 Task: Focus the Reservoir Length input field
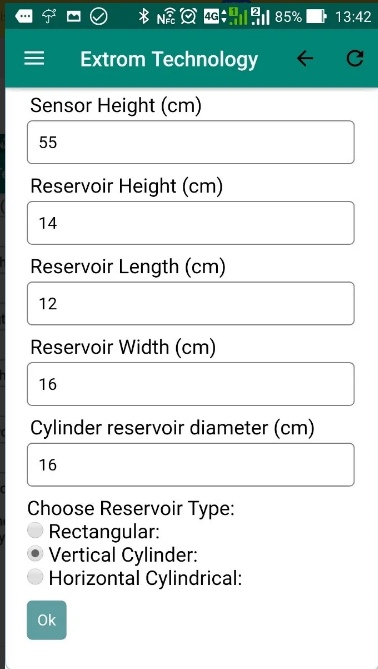pyautogui.click(x=191, y=303)
